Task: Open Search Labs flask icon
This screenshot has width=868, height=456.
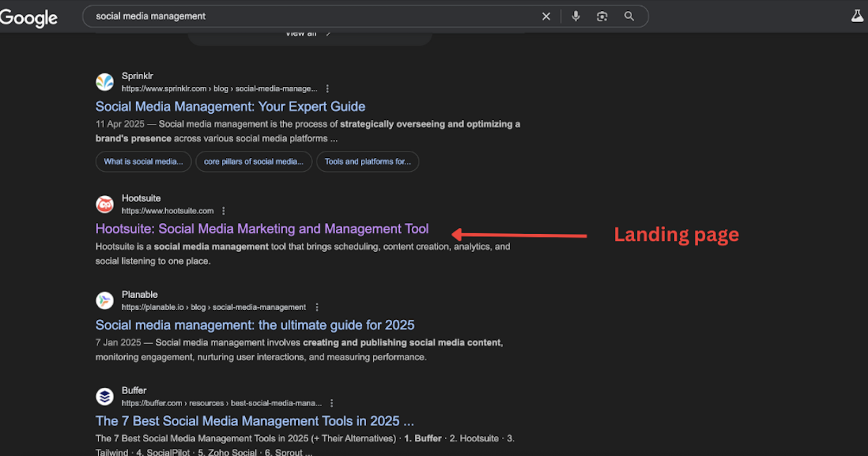Action: pos(857,16)
